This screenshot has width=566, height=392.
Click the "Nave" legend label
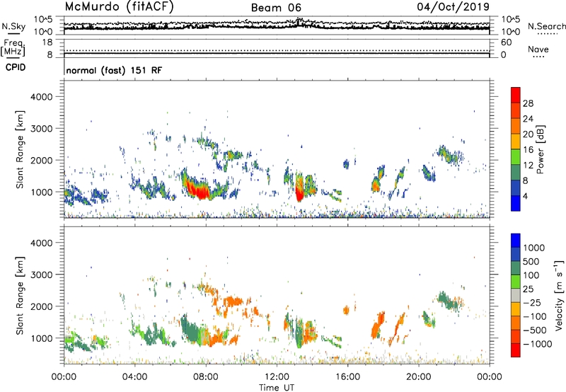[x=538, y=49]
